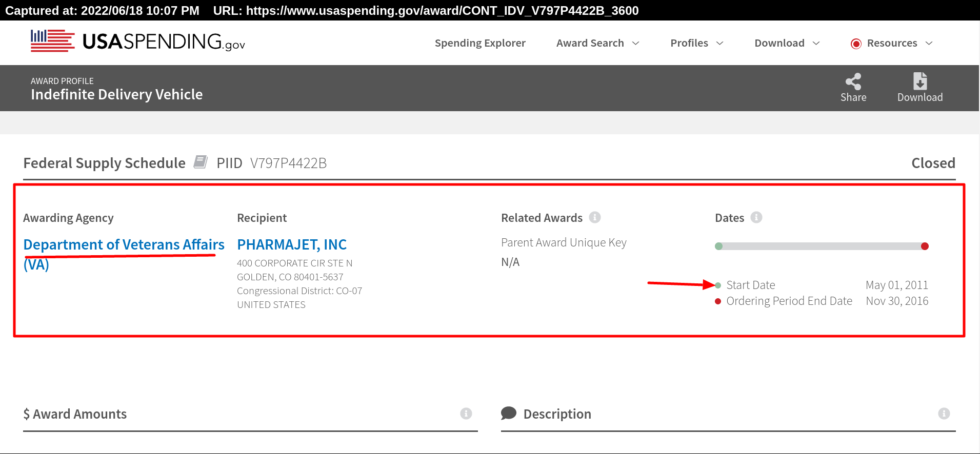Screen dimensions: 980x454
Task: Click the Congressional District: CO-07 text
Action: (299, 291)
